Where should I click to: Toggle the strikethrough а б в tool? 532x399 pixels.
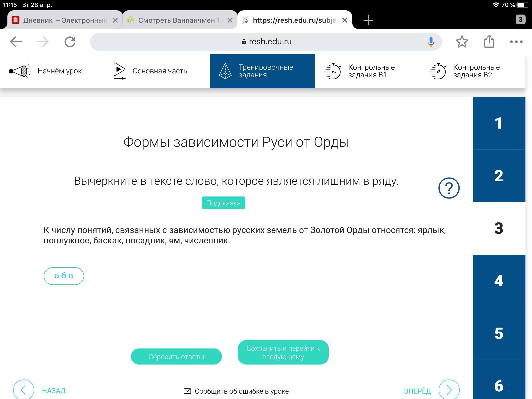coord(64,276)
